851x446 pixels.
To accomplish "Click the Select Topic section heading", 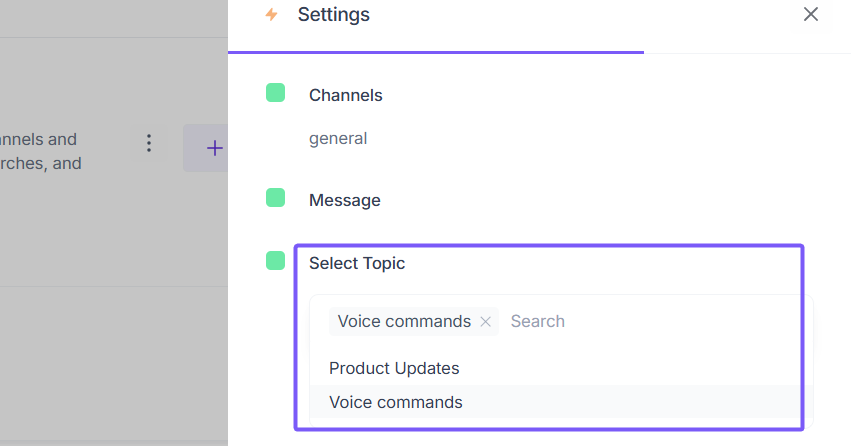I will [357, 263].
